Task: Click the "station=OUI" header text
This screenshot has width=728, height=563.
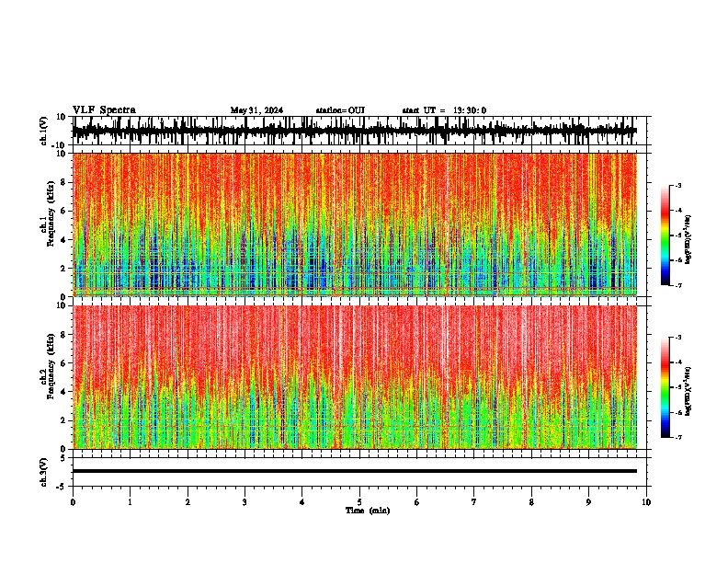Action: tap(340, 110)
